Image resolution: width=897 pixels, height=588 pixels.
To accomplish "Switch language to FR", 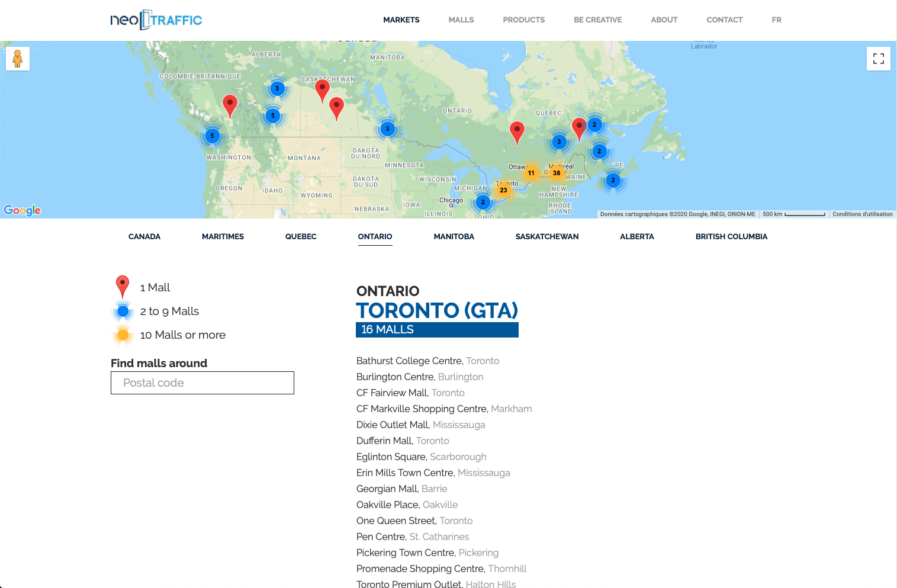I will point(776,20).
